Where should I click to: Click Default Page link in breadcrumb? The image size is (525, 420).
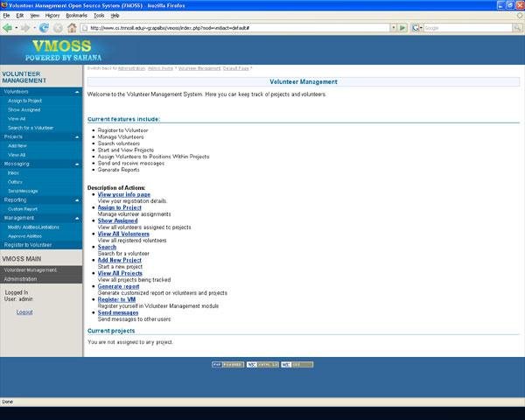235,68
